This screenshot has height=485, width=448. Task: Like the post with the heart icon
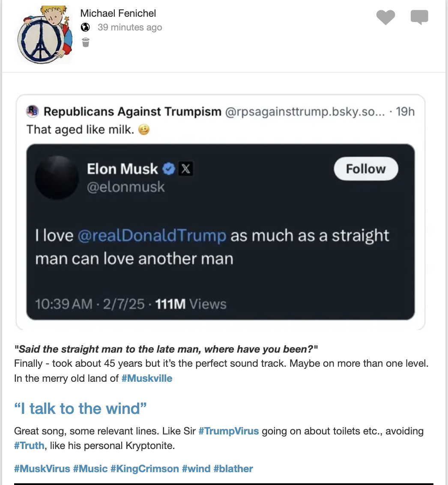385,18
